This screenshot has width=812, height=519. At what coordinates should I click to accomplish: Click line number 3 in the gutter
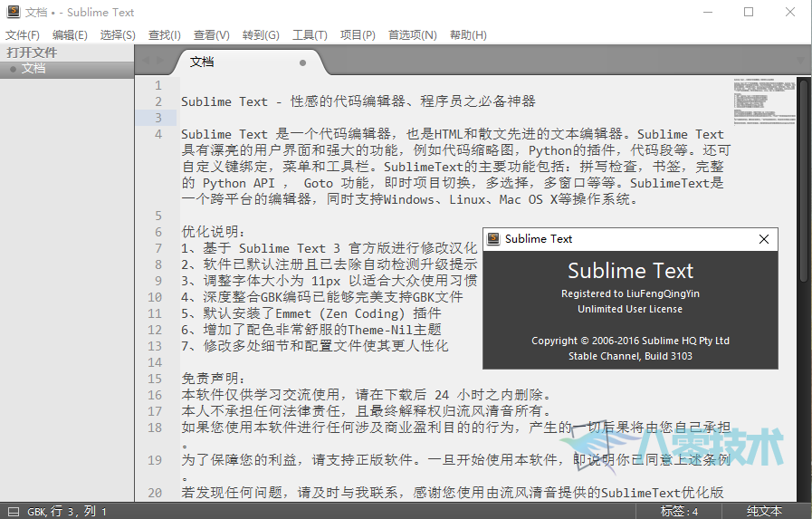158,118
